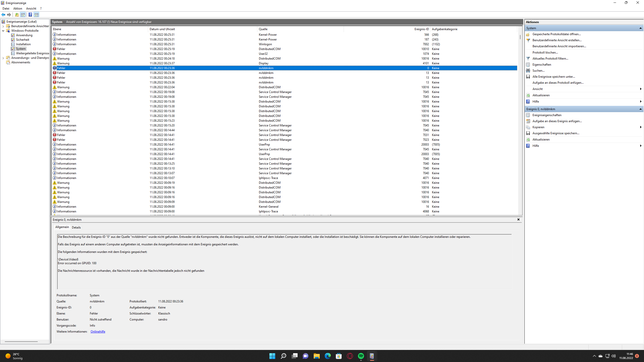Screen dimensions: 644x362
Task: Toggle the console tree visibility
Action: click(23, 15)
